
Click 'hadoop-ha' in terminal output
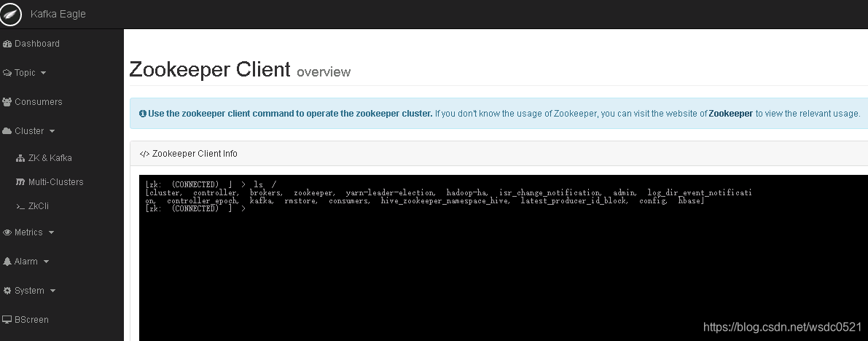[467, 192]
